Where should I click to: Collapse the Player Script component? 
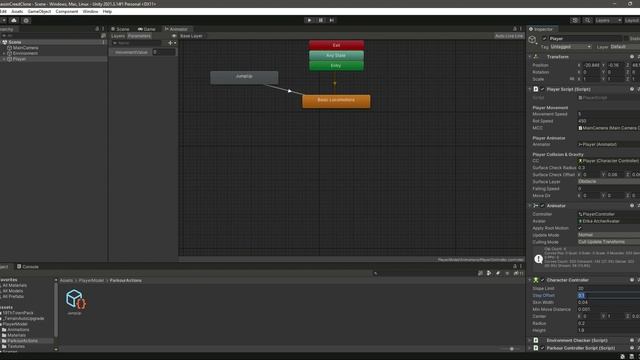point(530,89)
